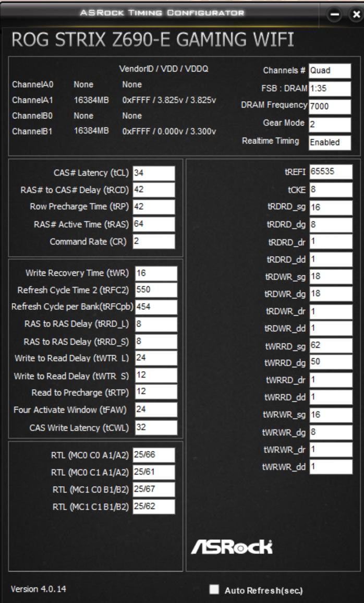Click the RTL MC1 C1 B1/B2 field

click(154, 506)
